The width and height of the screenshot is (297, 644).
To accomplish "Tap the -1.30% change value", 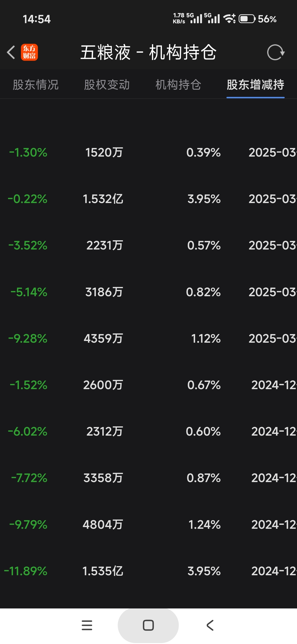I will pyautogui.click(x=28, y=152).
